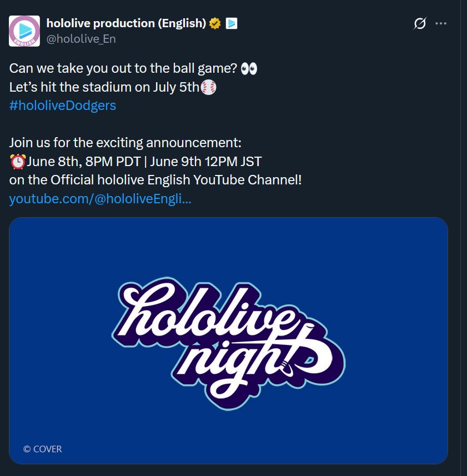Click the eyes emoji in the post
The image size is (467, 476).
[250, 69]
